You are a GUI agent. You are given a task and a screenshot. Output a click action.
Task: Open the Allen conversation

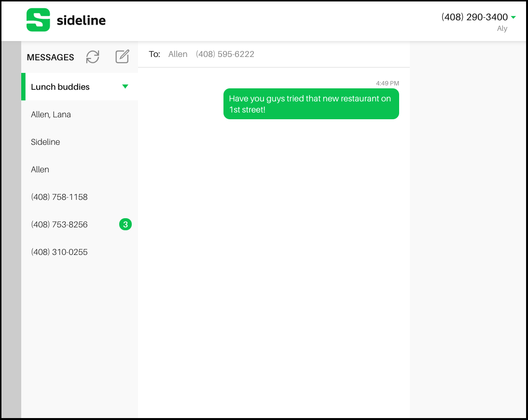pos(80,169)
